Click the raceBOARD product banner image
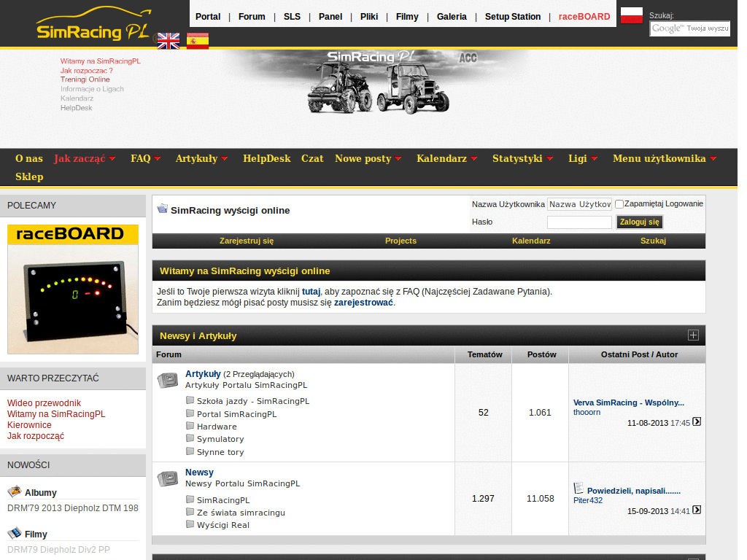747x560 pixels. tap(73, 289)
